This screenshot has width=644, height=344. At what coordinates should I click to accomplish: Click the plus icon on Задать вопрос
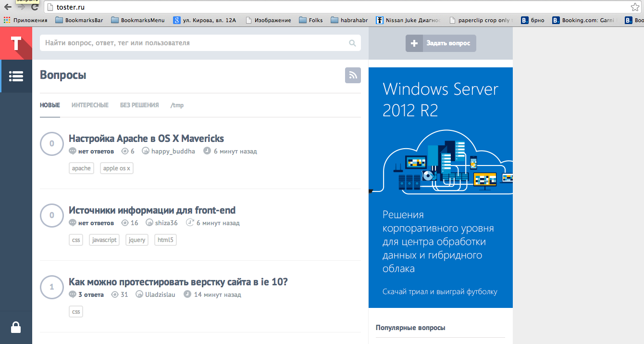point(414,43)
